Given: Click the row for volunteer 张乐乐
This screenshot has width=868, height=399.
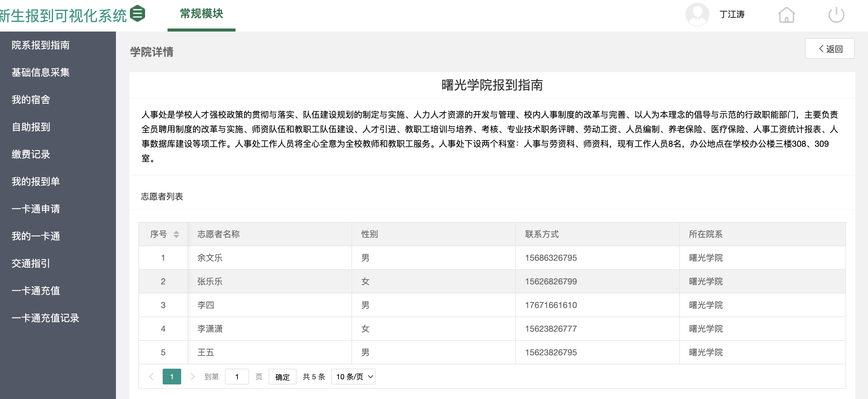Looking at the screenshot, I should (x=210, y=281).
